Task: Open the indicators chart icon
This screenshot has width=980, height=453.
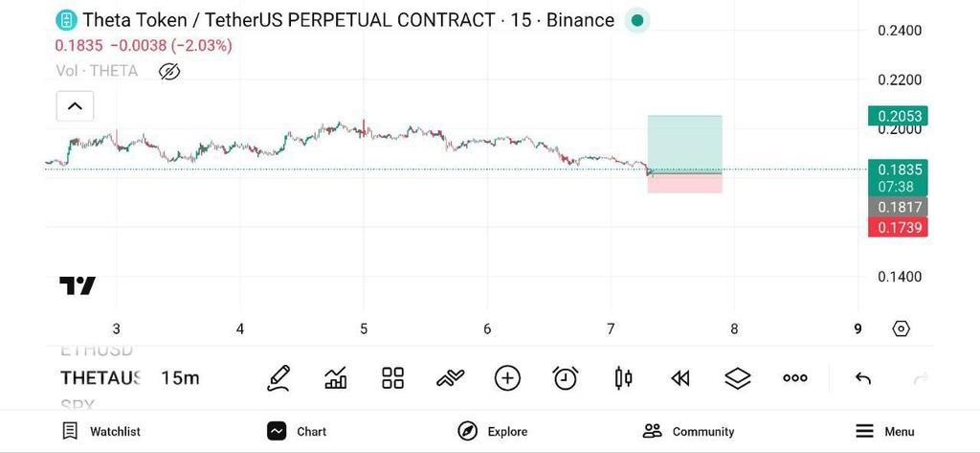Action: pyautogui.click(x=336, y=378)
